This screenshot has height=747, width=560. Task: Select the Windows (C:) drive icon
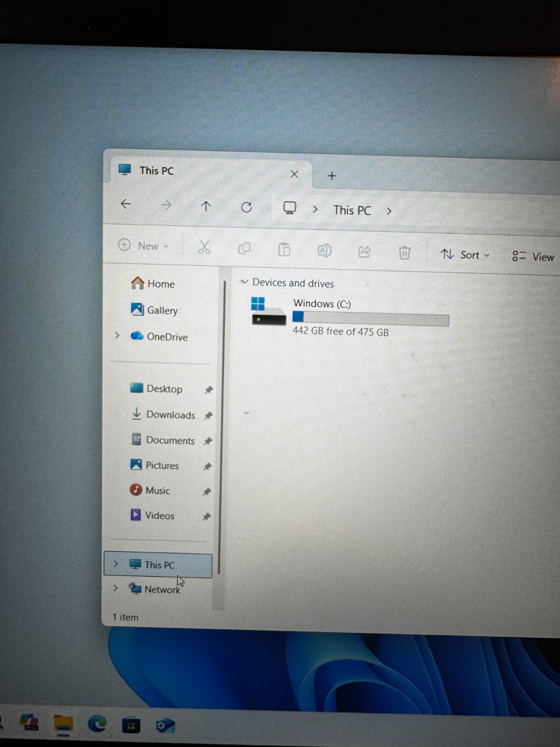tap(268, 311)
